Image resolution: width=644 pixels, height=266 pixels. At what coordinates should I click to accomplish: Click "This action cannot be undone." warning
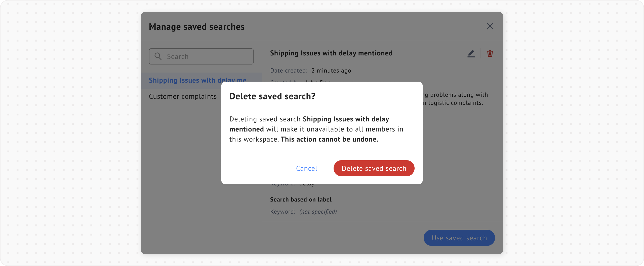pos(329,139)
